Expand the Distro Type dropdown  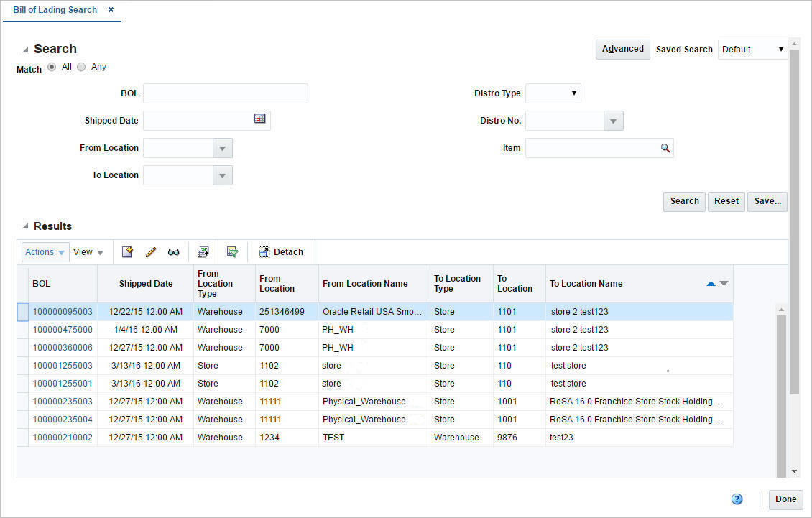click(573, 93)
